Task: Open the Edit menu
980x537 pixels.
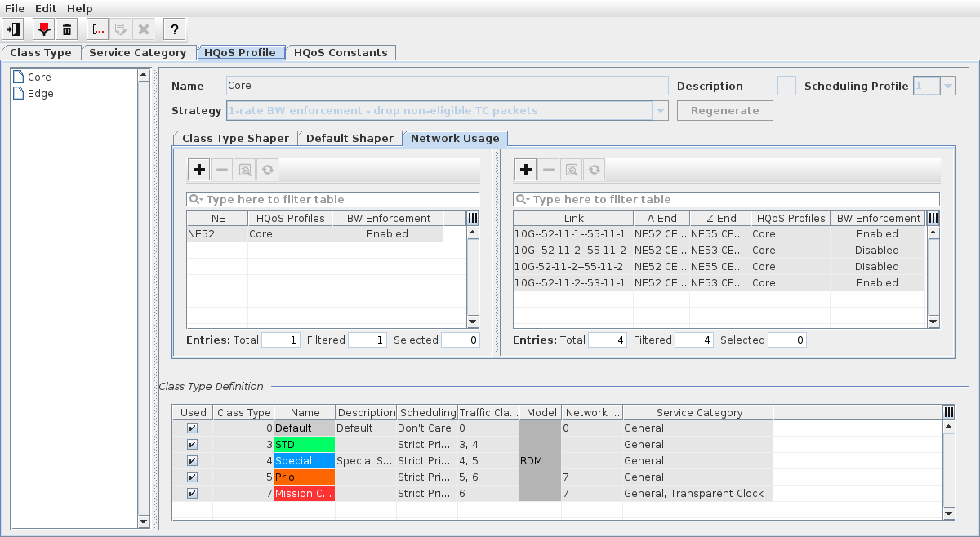Action: 45,8
